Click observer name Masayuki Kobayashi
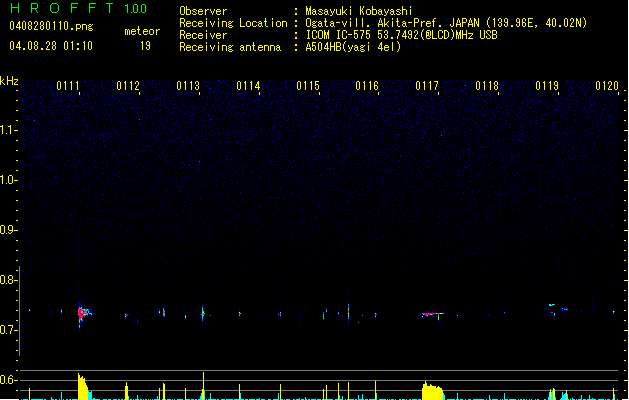629x400 pixels. click(x=359, y=11)
